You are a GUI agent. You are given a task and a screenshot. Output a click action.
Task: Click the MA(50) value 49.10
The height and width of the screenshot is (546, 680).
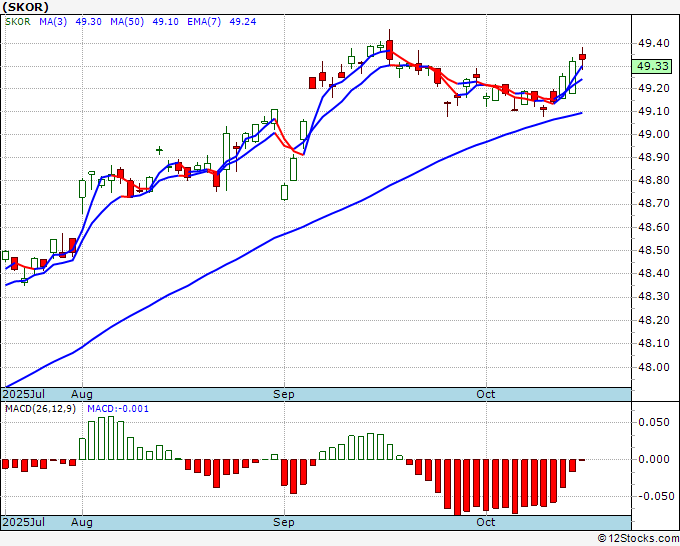click(x=165, y=22)
